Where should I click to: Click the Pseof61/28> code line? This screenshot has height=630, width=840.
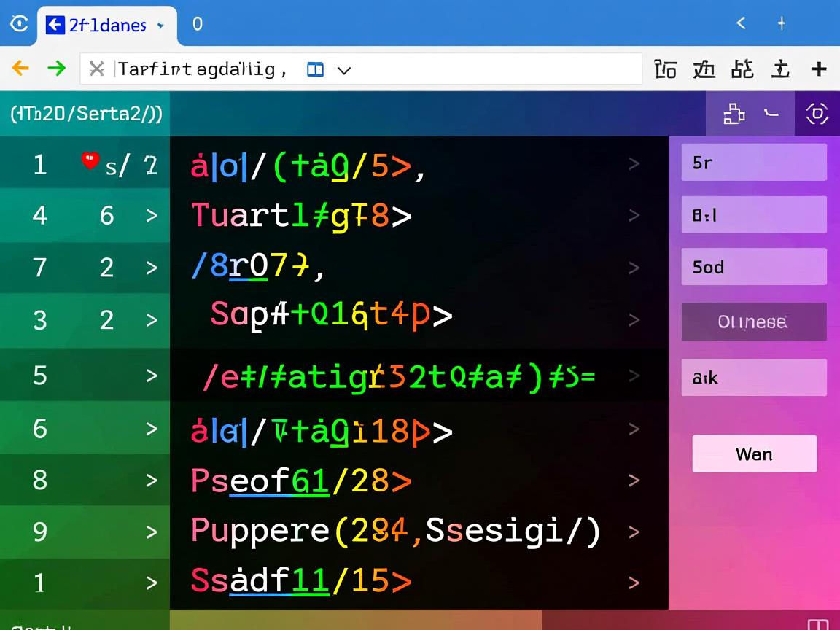point(301,481)
